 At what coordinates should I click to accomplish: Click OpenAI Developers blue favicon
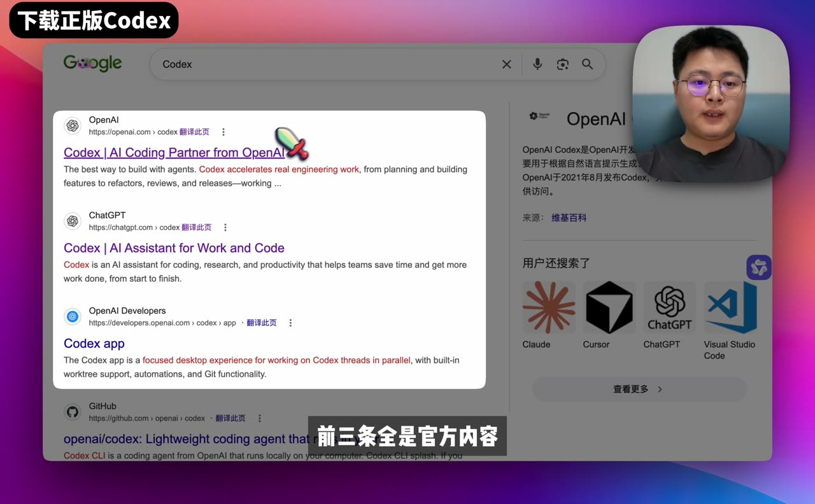click(x=73, y=317)
